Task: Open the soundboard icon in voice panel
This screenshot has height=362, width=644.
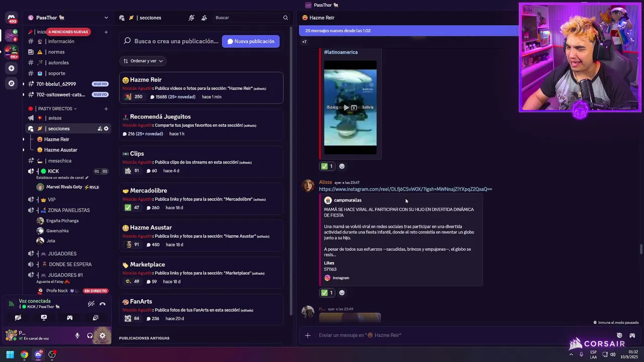Action: [x=96, y=318]
